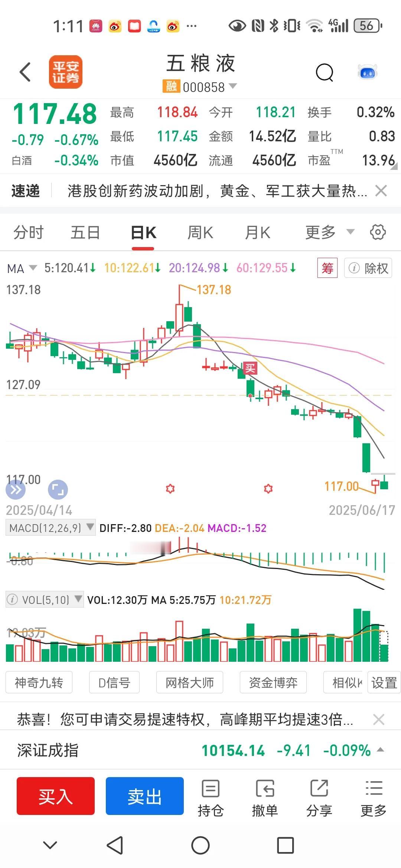Viewport: 401px width, 868px height.
Task: Switch to 月K chart tab
Action: coord(257,233)
